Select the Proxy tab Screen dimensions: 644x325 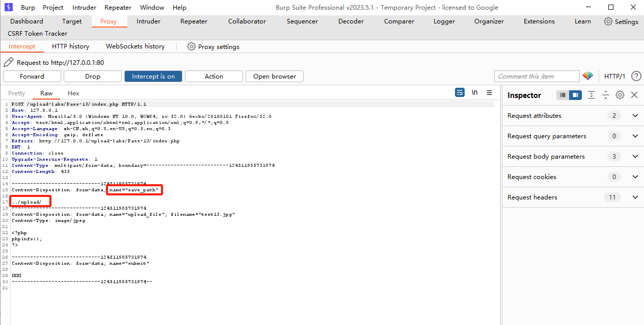pyautogui.click(x=109, y=21)
